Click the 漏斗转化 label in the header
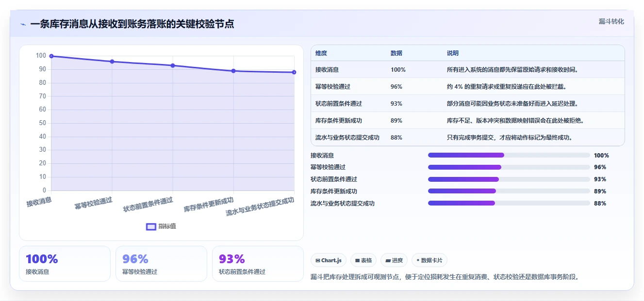This screenshot has width=644, height=301. coord(611,22)
